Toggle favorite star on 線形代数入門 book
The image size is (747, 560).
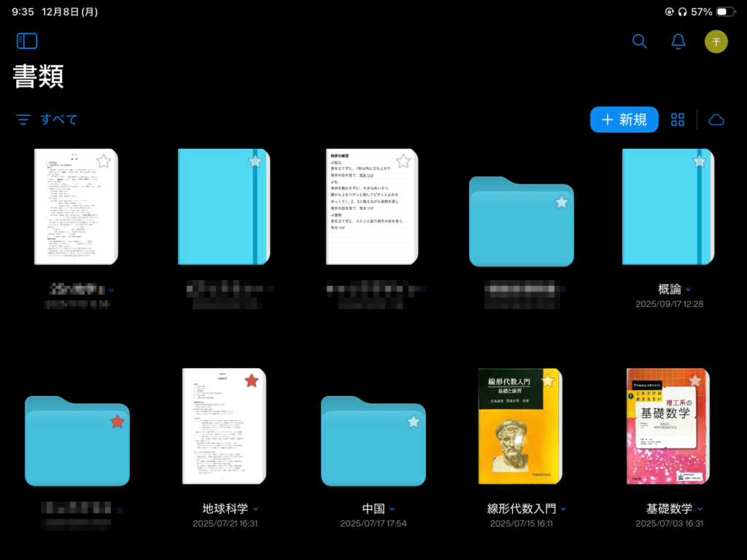click(548, 381)
